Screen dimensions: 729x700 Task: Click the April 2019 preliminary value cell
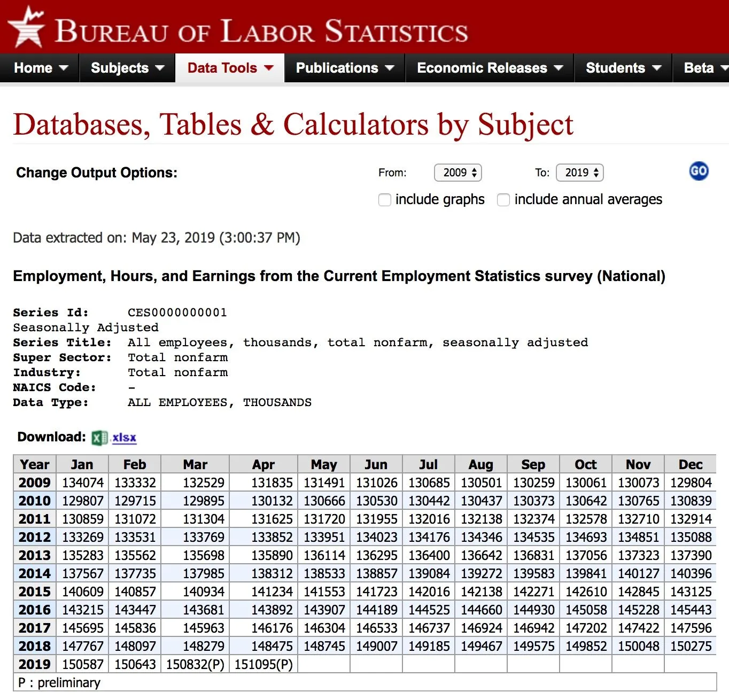click(x=263, y=664)
